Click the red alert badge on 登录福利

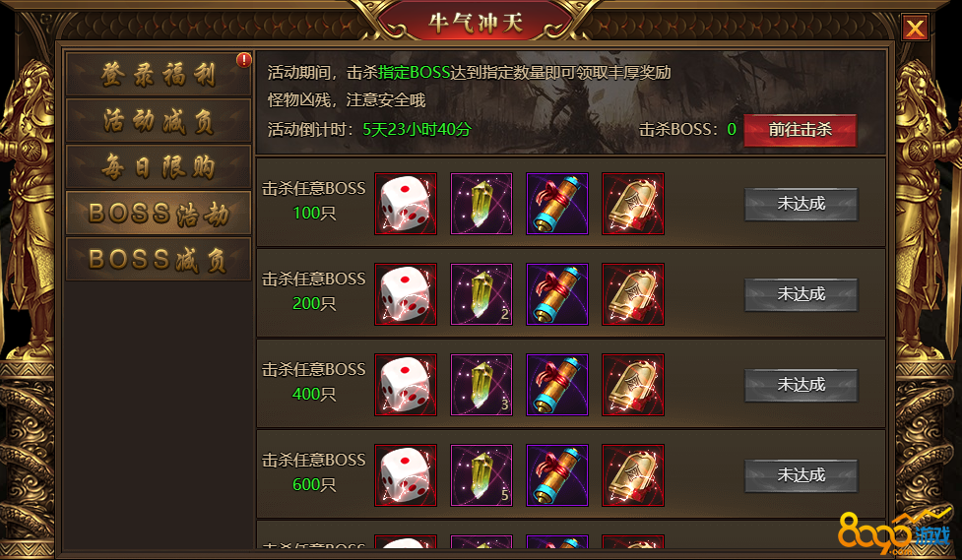(x=243, y=59)
